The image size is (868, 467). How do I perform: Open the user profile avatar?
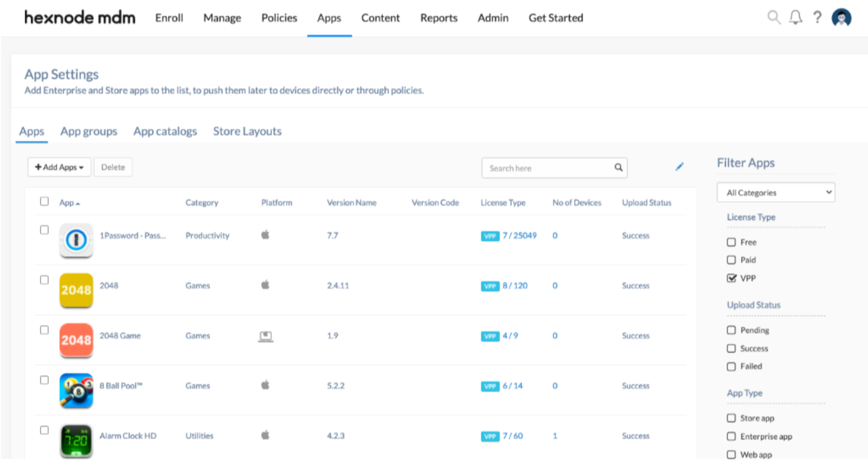(x=841, y=18)
